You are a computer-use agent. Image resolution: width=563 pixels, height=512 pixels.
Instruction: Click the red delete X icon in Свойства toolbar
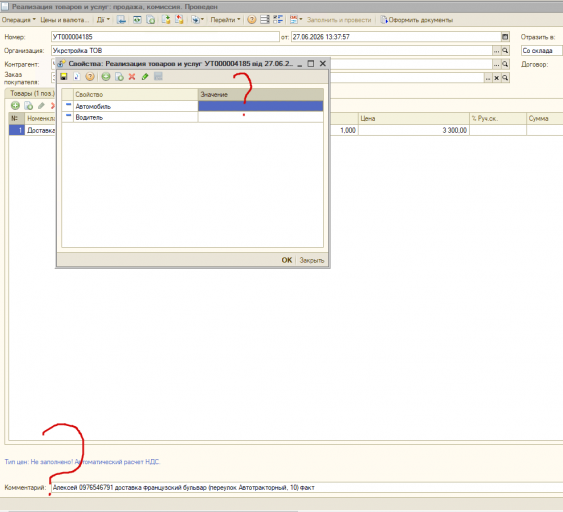(132, 76)
